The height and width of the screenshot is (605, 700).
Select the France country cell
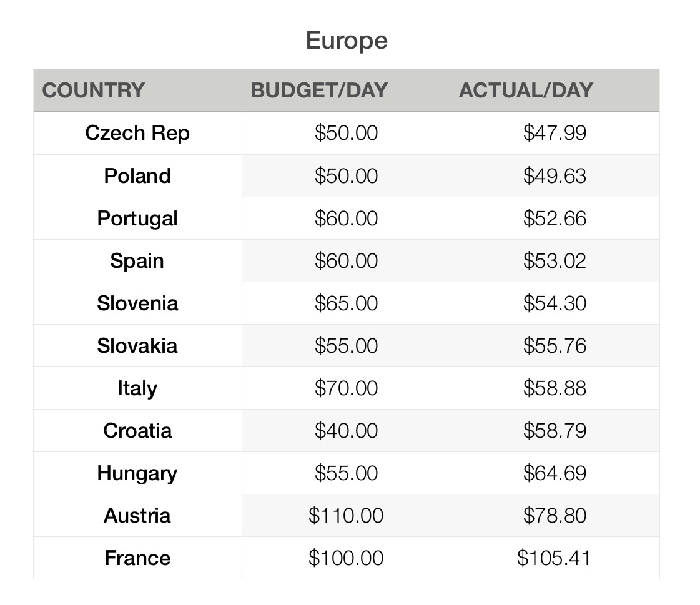[x=137, y=558]
